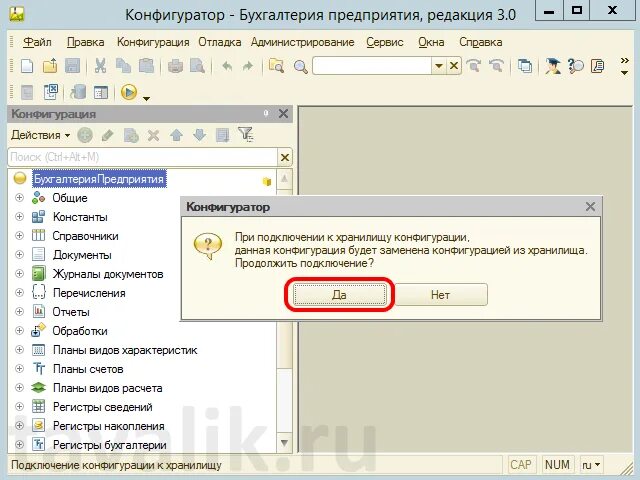
Task: Decline by clicking Нет button
Action: tap(441, 295)
